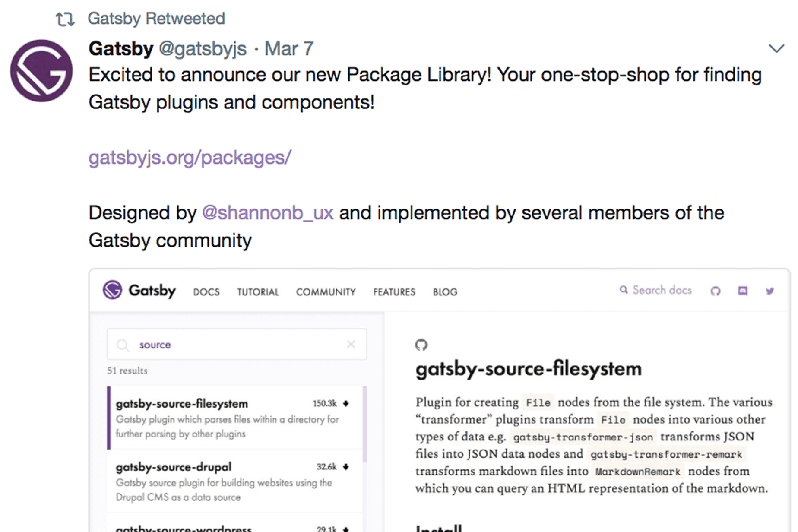Open the DOCS menu item
This screenshot has height=532, width=798.
(206, 292)
